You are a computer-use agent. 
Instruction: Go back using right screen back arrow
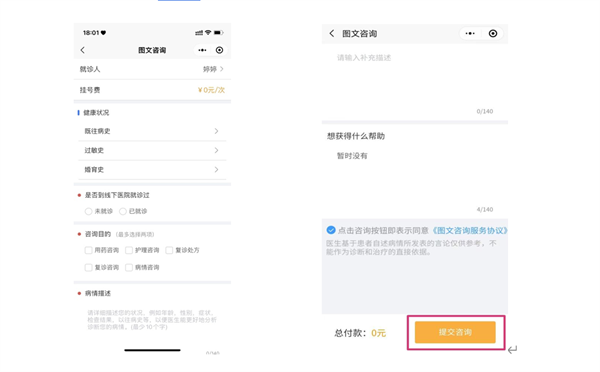(332, 34)
